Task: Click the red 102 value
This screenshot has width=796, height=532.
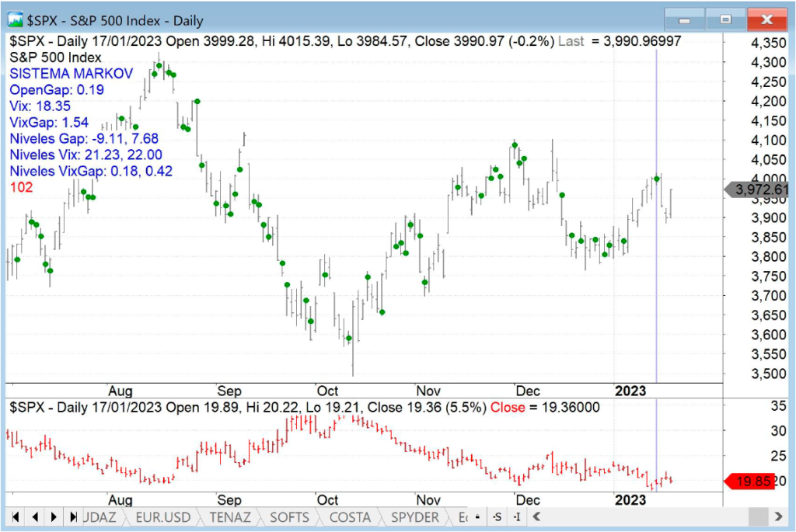Action: click(21, 187)
